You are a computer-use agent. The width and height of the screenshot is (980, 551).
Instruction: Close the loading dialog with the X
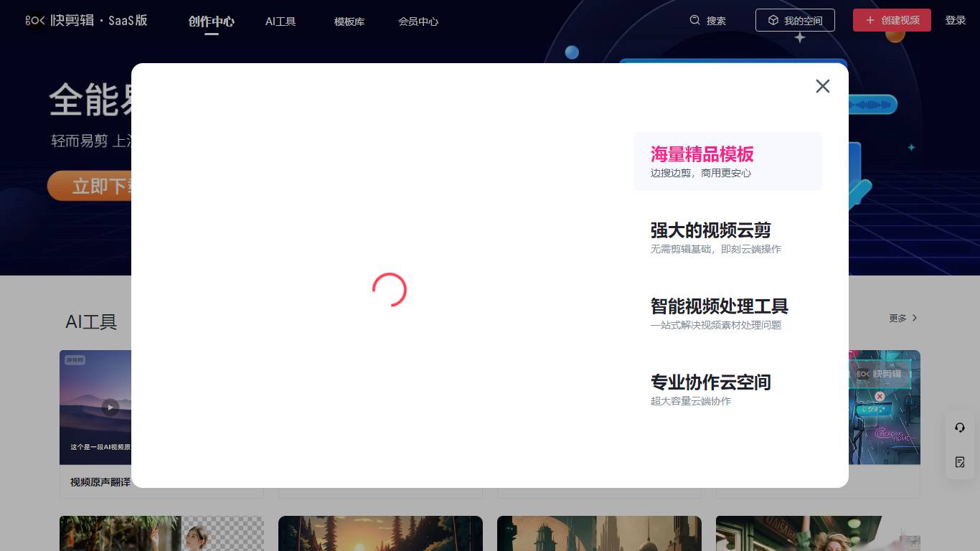[x=822, y=86]
